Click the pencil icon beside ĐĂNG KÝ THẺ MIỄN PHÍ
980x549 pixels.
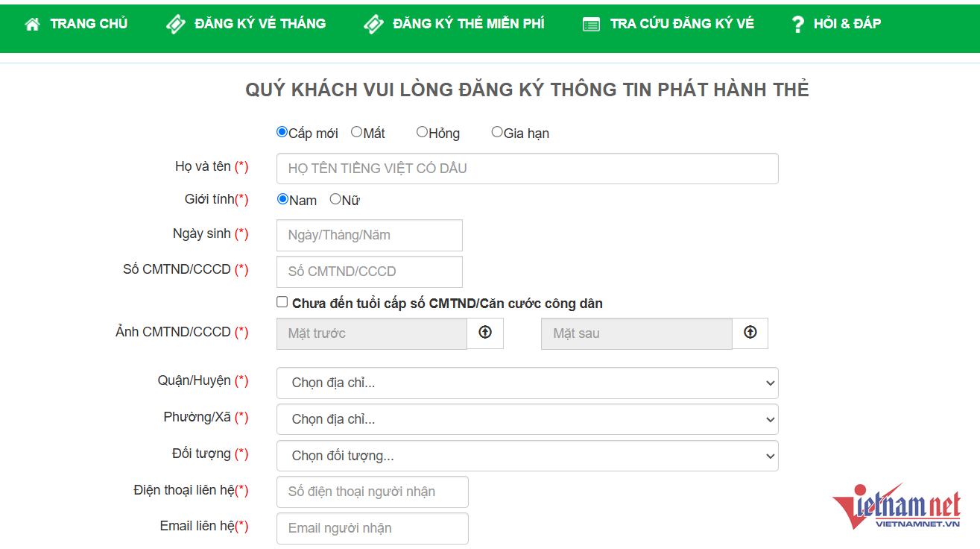(375, 23)
